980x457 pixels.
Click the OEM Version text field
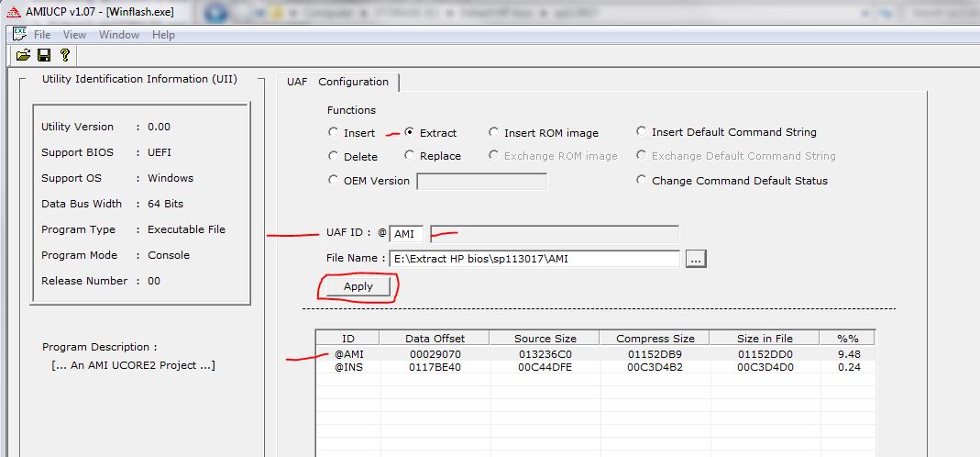[x=482, y=182]
